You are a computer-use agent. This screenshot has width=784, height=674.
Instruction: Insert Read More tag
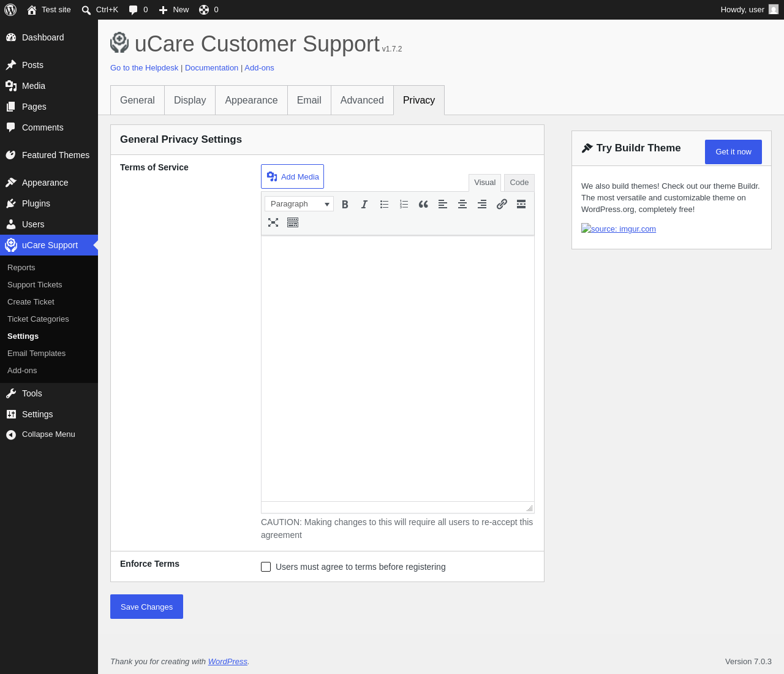(521, 204)
